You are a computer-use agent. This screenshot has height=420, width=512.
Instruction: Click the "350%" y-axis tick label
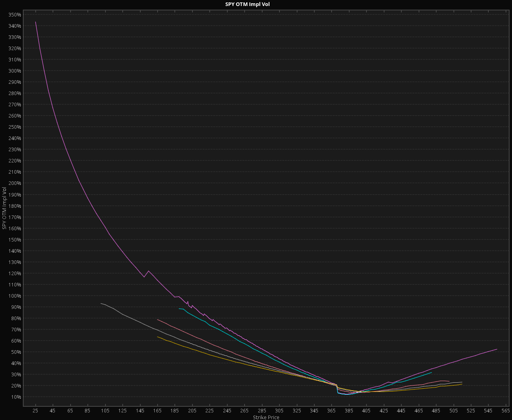click(14, 15)
